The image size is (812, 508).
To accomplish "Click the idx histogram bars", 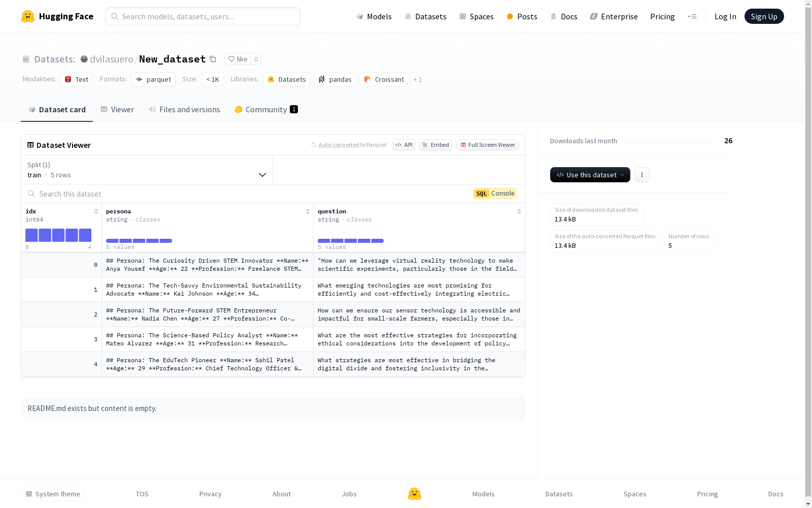I will [58, 235].
